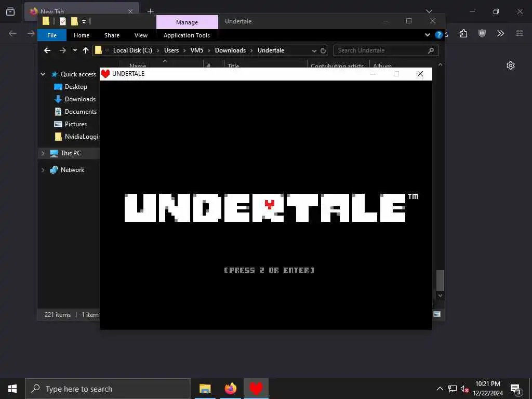Click '[PRESS Z OR ENTER]' prompt in game
Image resolution: width=532 pixels, height=399 pixels.
pos(269,270)
